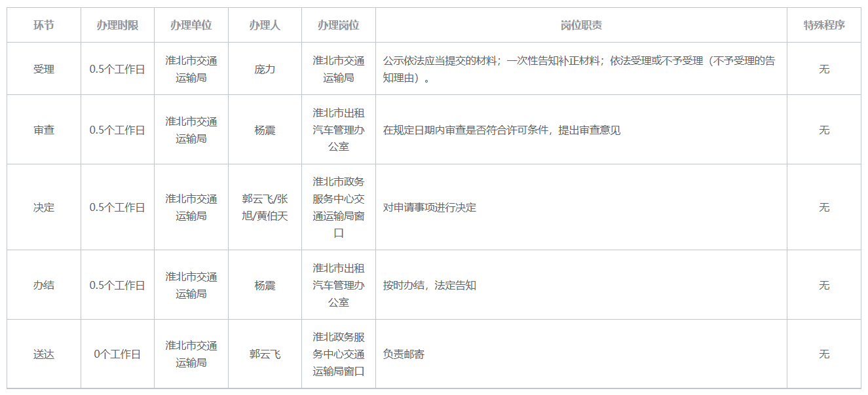Click the 审查 stage cell
868x395 pixels.
[44, 130]
